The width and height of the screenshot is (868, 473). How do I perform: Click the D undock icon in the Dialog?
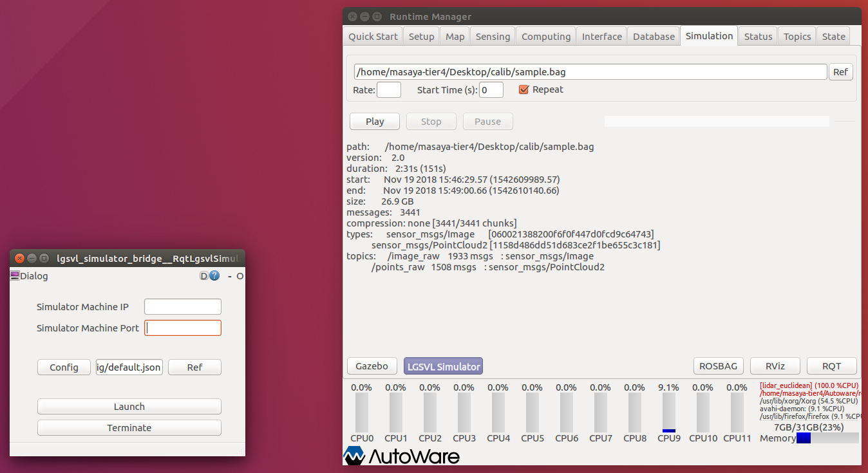(x=203, y=275)
